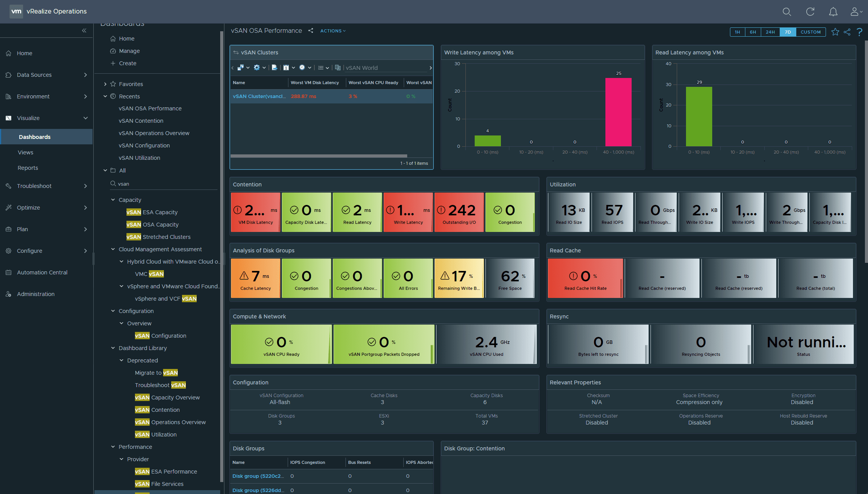
Task: Click the refresh icon in header
Action: coord(810,12)
